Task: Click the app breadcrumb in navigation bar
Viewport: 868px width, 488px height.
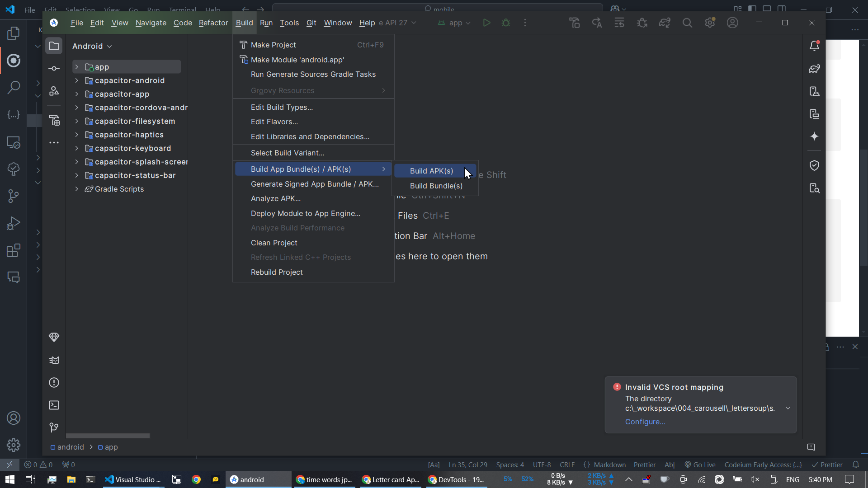Action: (x=111, y=447)
